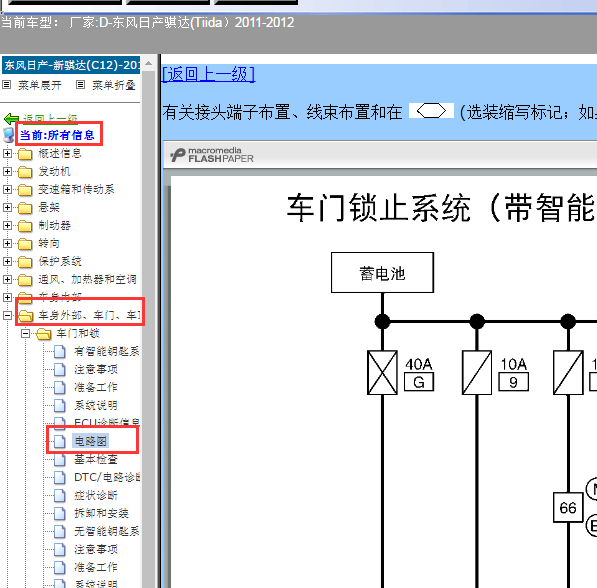Open the 拆卸和安装 document
Viewport: 597px width, 588px height.
(102, 513)
